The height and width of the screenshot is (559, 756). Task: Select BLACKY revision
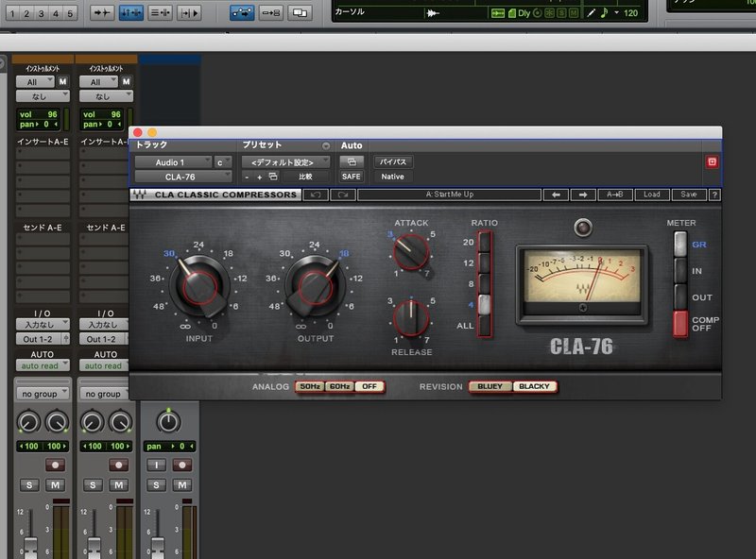point(534,386)
